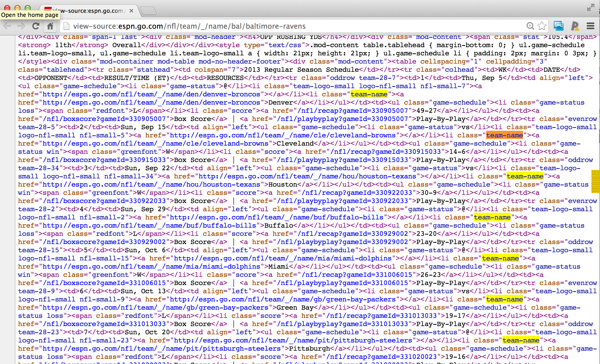Open link /nfl/boxscore?gameId=330929002

[104, 242]
